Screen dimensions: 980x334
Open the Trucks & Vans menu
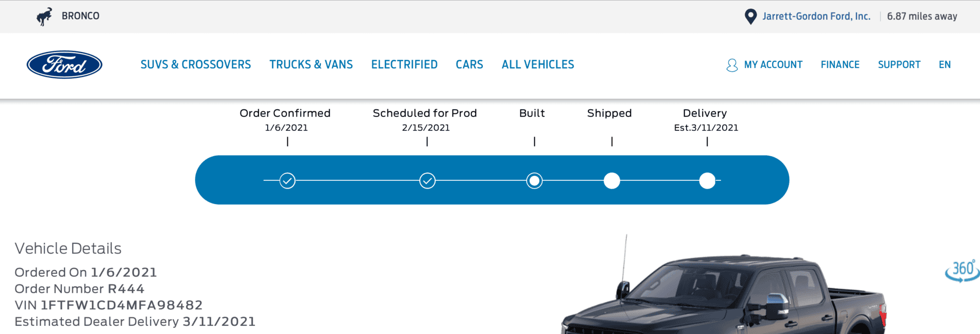point(311,64)
